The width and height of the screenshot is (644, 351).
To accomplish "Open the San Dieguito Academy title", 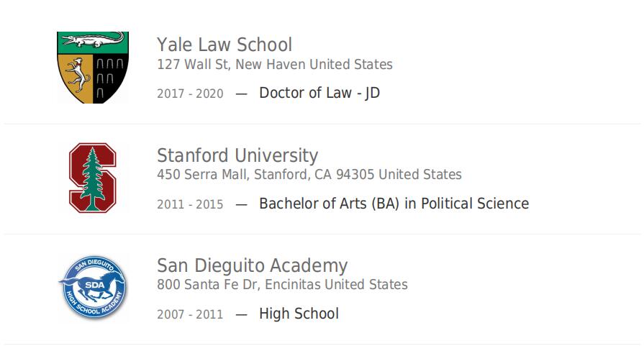I will 252,265.
